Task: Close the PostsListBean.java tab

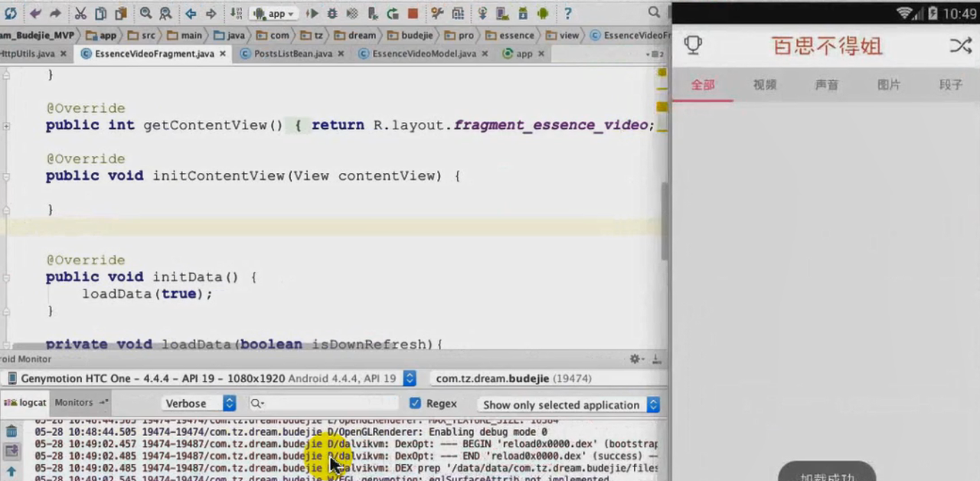Action: (x=341, y=54)
